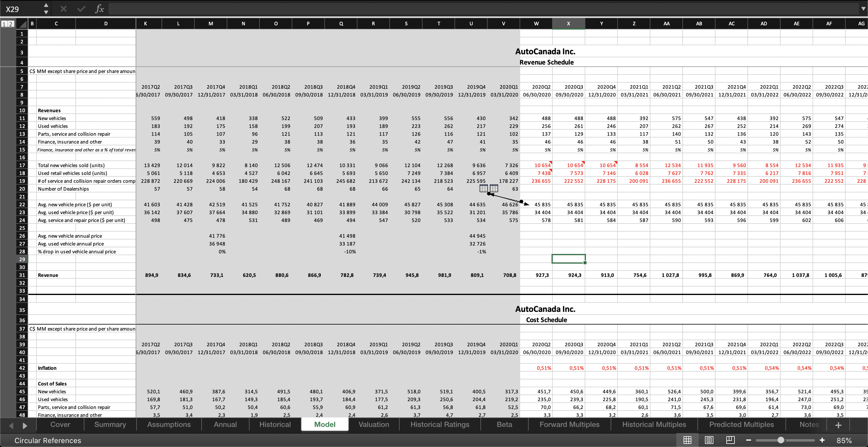Add a new sheet with plus
868x447 pixels.
pyautogui.click(x=838, y=425)
